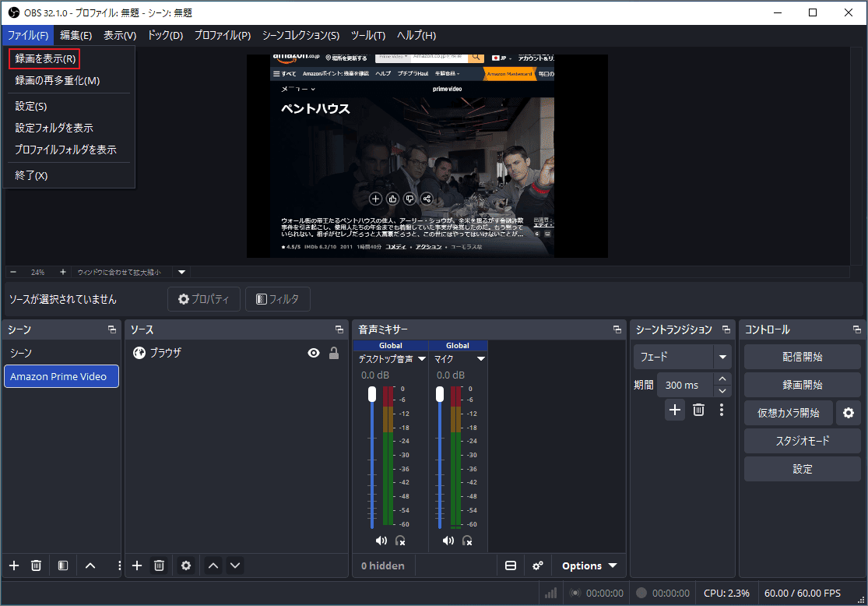Open the ドック(D) menu
Screen dimensions: 868x606
(166, 36)
